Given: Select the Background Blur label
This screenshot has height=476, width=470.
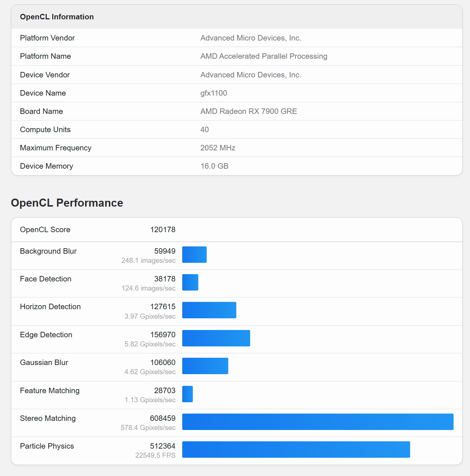Looking at the screenshot, I should [48, 251].
